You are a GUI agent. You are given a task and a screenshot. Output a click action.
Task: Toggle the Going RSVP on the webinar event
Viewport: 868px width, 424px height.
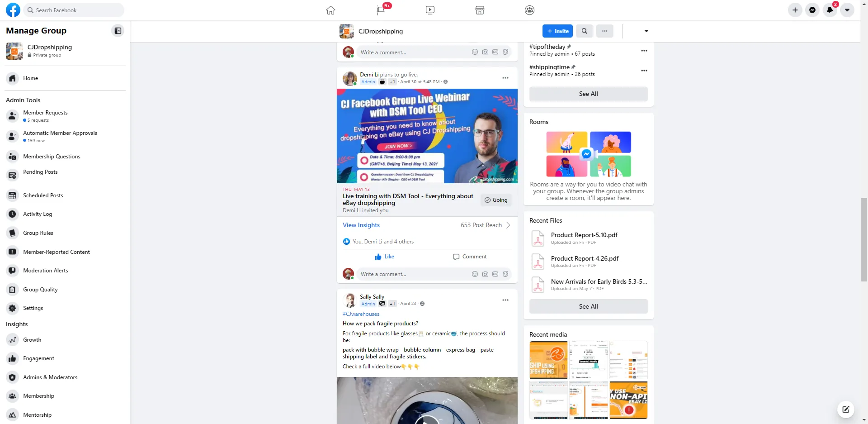(x=496, y=200)
